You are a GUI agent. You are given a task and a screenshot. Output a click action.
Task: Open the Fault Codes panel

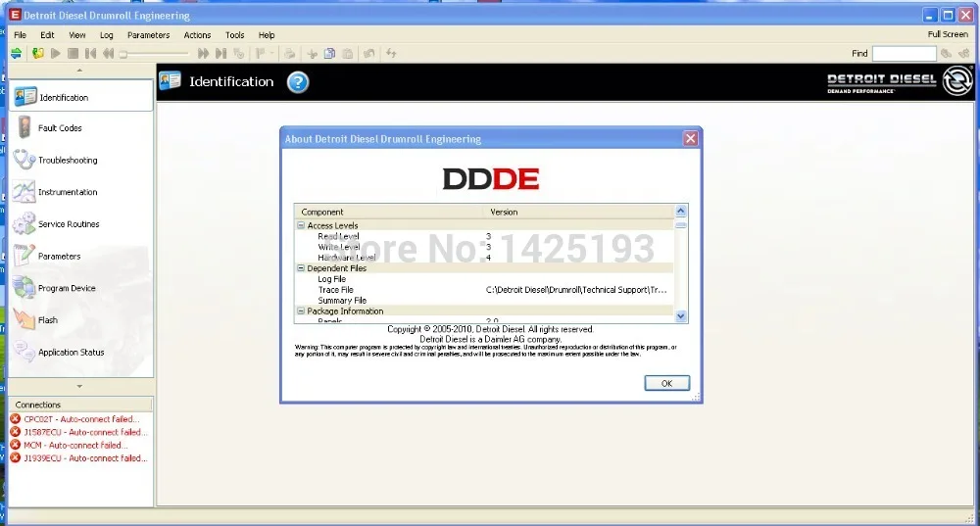80,128
